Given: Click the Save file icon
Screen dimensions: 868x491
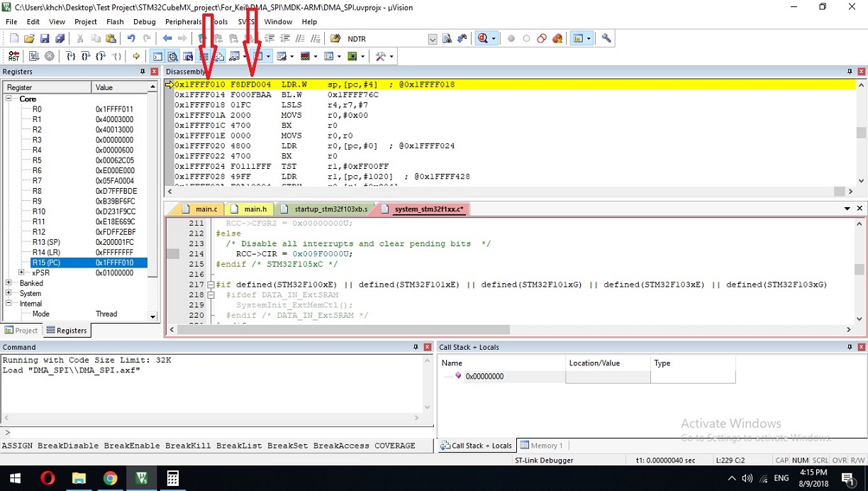Looking at the screenshot, I should [x=45, y=38].
